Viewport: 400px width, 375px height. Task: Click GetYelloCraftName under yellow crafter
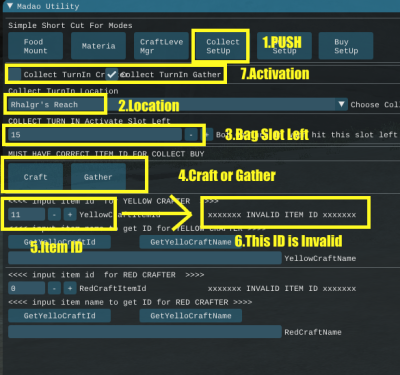(191, 242)
